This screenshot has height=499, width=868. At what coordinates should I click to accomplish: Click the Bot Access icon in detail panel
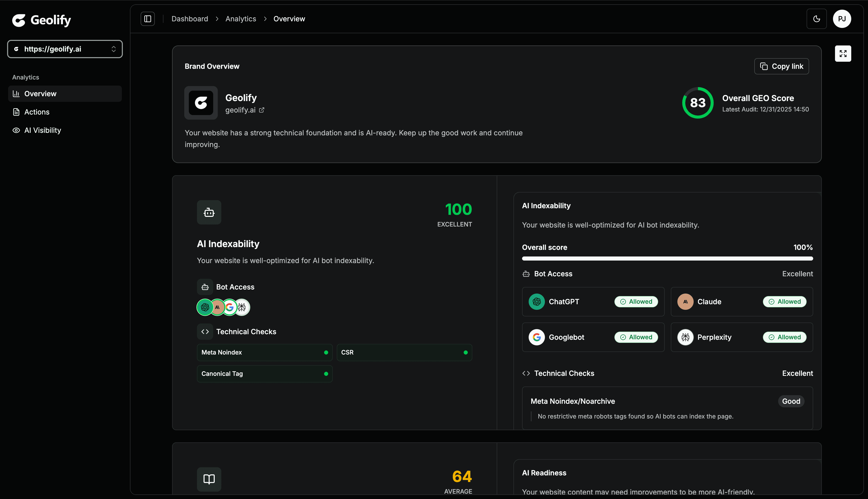coord(526,274)
